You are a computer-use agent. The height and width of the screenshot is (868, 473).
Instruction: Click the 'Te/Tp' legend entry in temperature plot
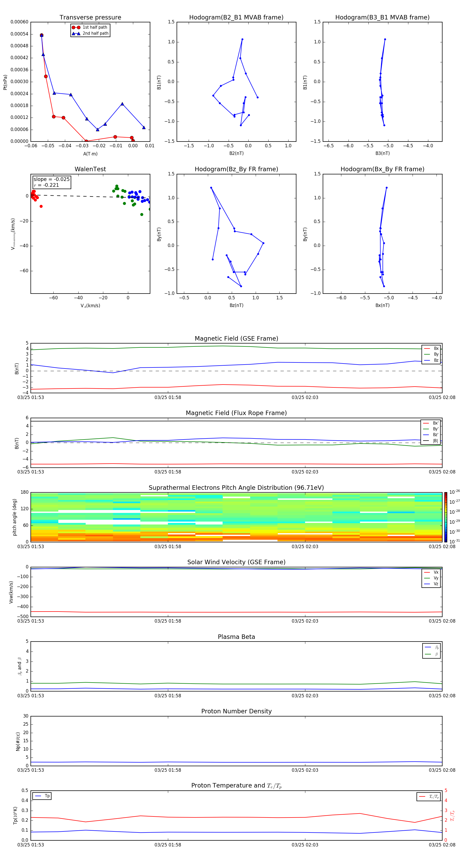tap(429, 796)
